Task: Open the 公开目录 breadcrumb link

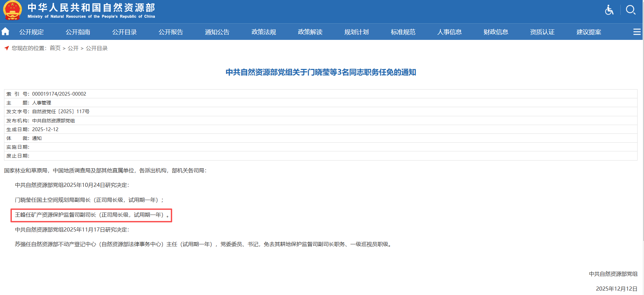Action: click(x=97, y=48)
